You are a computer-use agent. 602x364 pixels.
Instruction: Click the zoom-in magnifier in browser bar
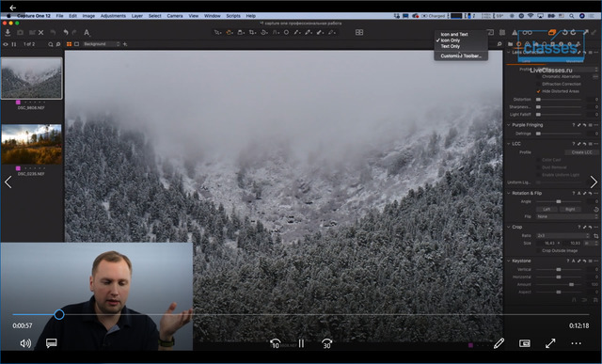point(58,44)
